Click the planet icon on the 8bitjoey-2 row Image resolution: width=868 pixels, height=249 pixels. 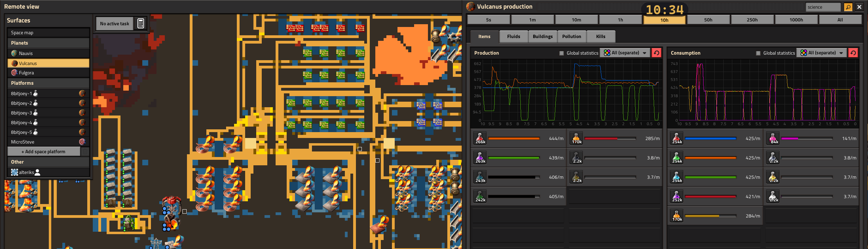82,103
